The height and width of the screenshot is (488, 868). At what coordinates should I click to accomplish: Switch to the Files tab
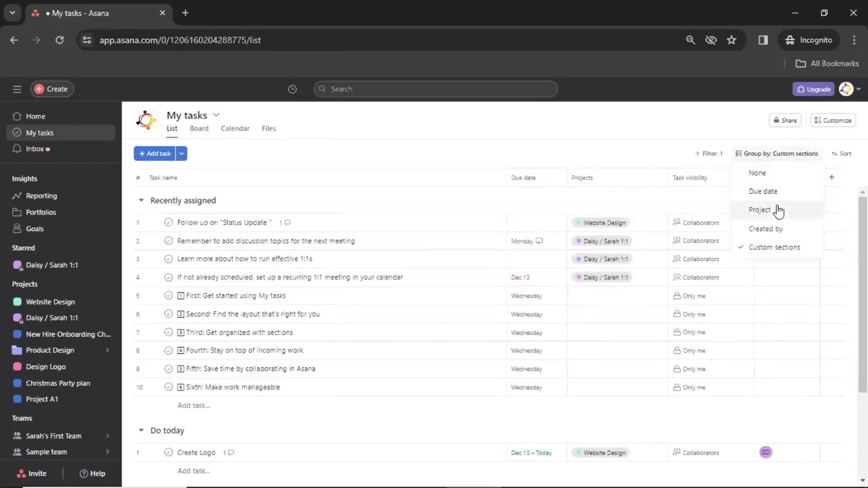[269, 128]
